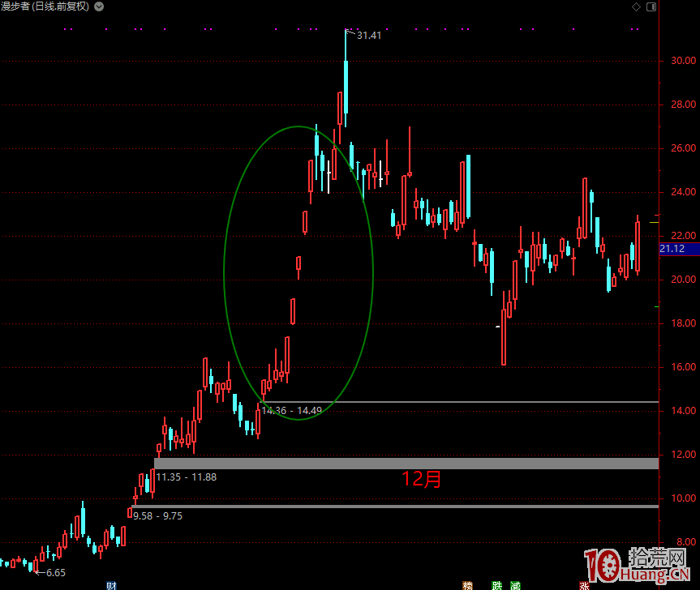Image resolution: width=700 pixels, height=590 pixels.
Task: Click the 榜 event marker on timeline
Action: [x=467, y=585]
